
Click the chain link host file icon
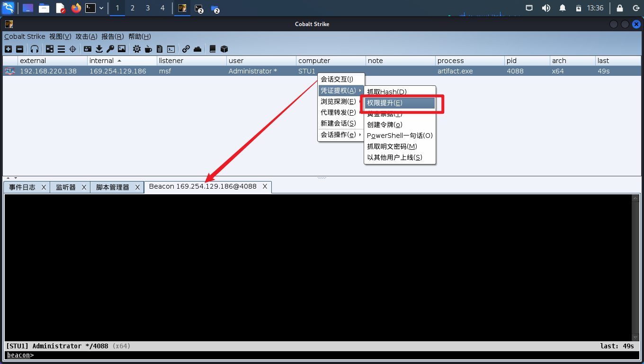pyautogui.click(x=186, y=49)
